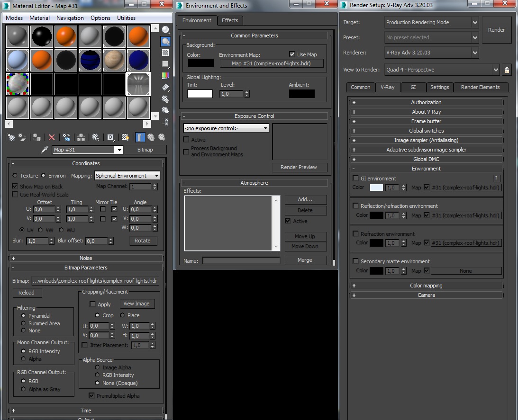Switch to the GI tab
This screenshot has height=420, width=518.
[x=413, y=87]
